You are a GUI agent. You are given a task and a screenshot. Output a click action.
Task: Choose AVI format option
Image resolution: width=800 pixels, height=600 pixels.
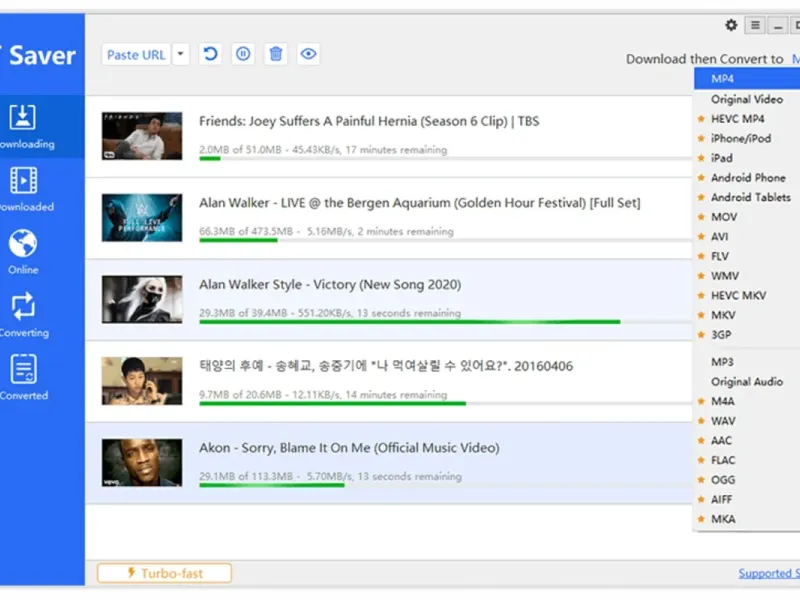point(747,237)
